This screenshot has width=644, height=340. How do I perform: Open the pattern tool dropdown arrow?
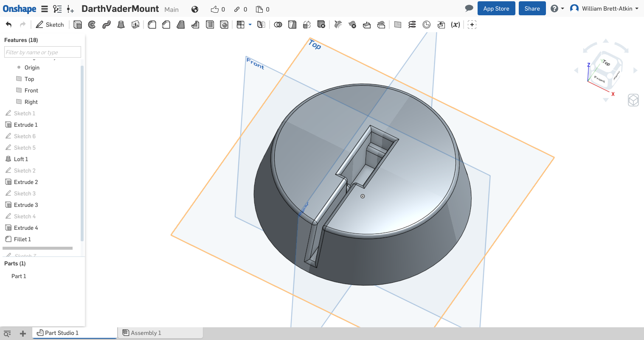point(250,25)
